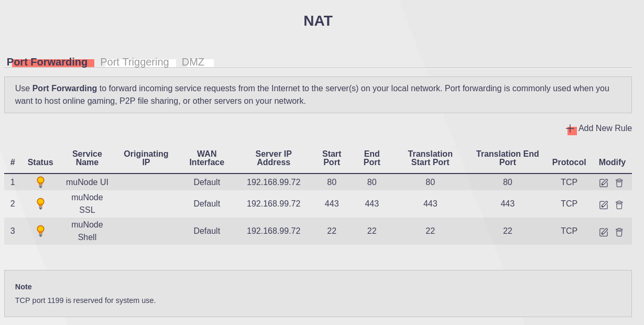Delete the muNode UI forwarding rule
The image size is (644, 325).
tap(619, 183)
